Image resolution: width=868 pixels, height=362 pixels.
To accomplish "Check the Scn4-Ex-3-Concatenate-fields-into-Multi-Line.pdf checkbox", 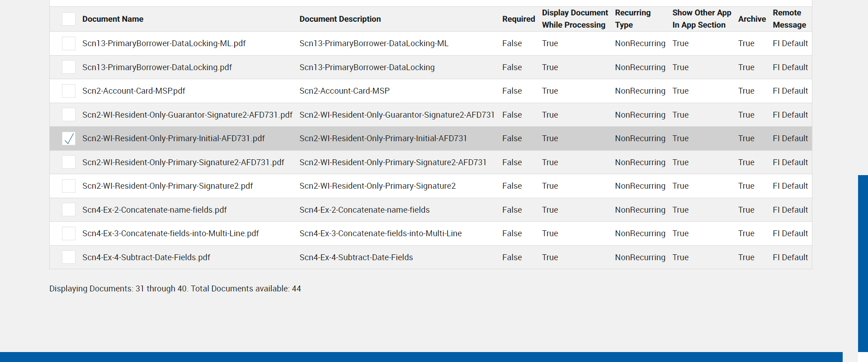I will point(69,233).
